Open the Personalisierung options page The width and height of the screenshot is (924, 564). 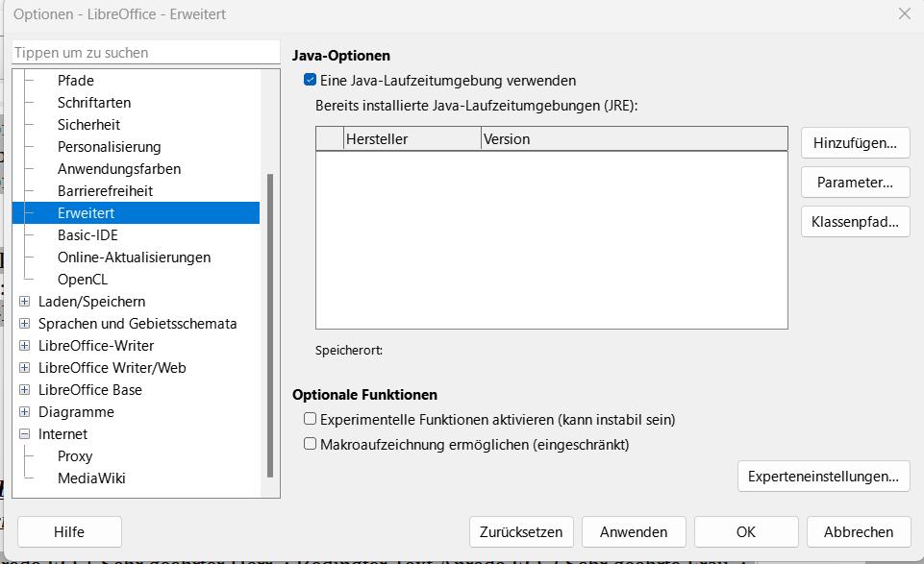[109, 147]
